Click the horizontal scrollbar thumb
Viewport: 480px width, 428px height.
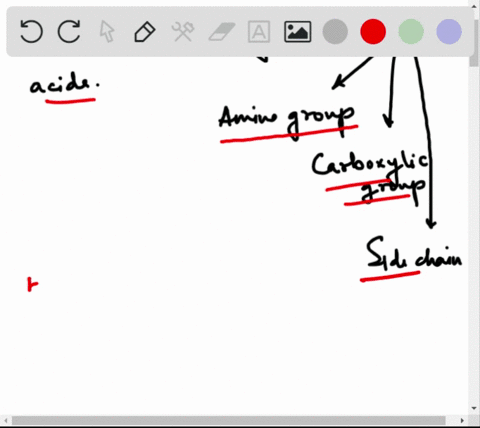tap(229, 421)
